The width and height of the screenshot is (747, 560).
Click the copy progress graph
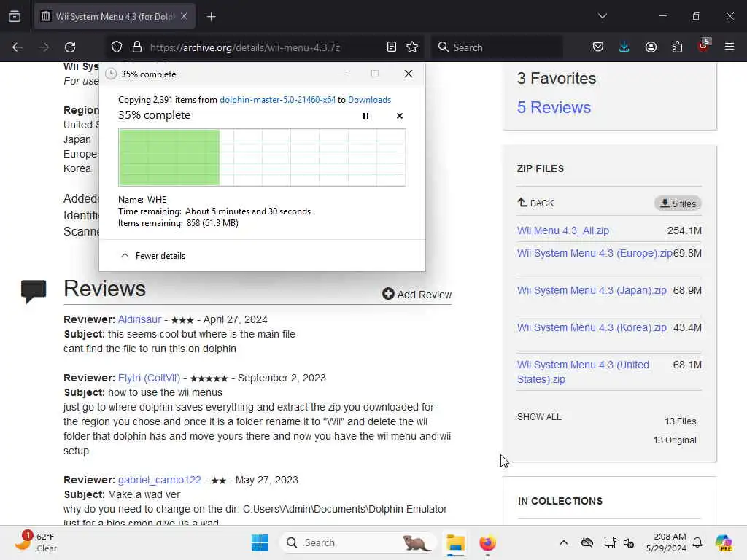(262, 157)
